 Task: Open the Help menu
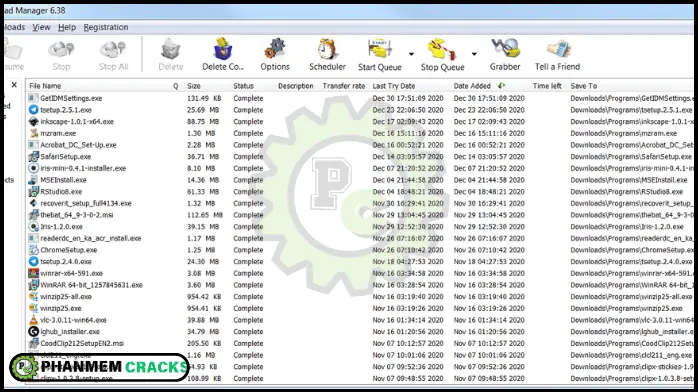click(67, 27)
